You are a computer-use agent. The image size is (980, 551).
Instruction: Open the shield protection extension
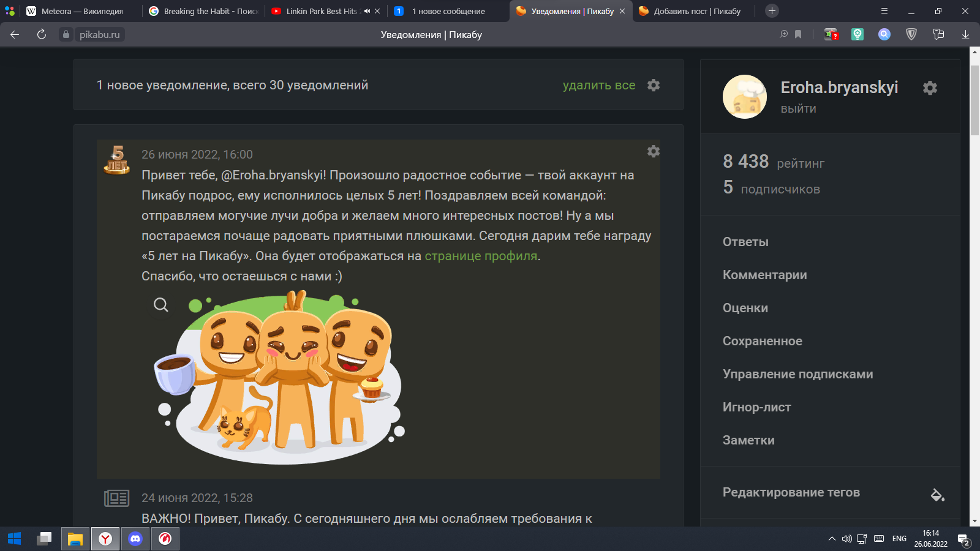point(911,34)
